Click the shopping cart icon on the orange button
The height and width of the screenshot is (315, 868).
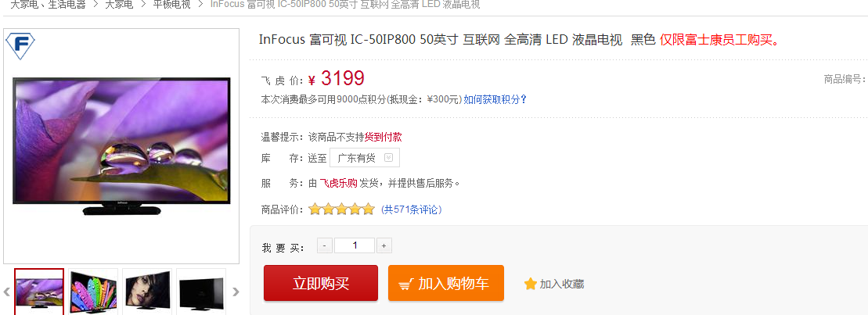click(405, 284)
